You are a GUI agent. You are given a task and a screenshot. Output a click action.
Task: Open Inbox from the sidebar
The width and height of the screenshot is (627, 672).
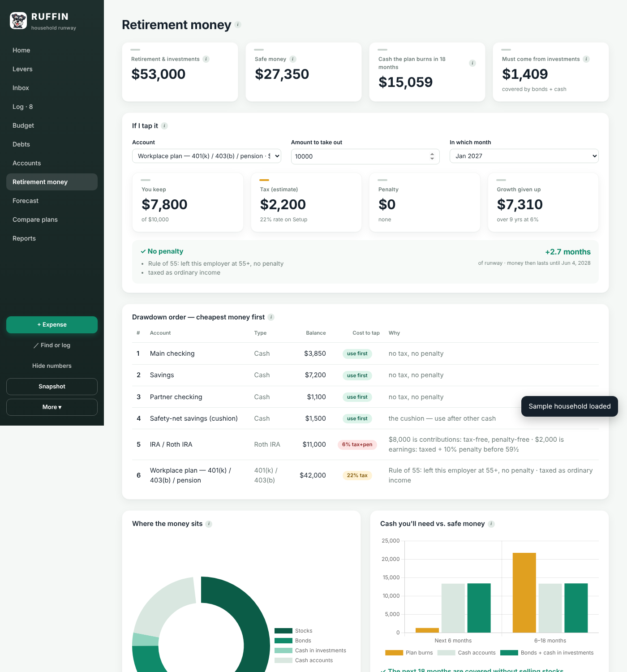coord(52,88)
